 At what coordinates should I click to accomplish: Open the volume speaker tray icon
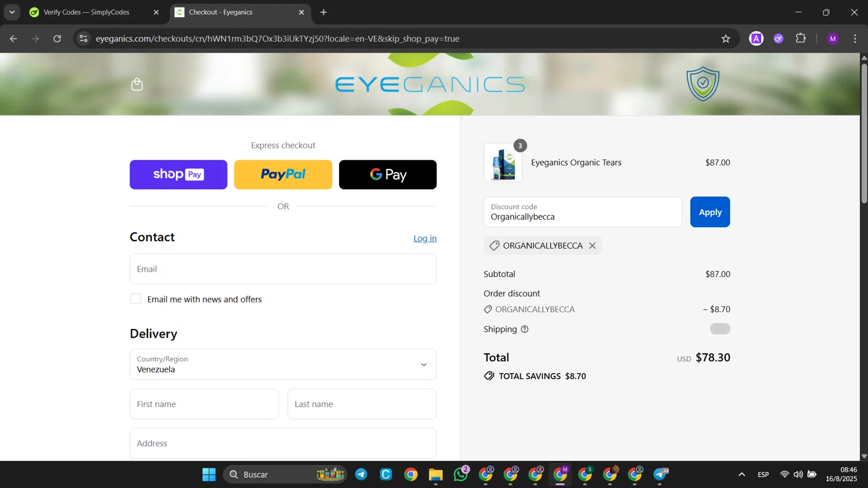point(798,475)
